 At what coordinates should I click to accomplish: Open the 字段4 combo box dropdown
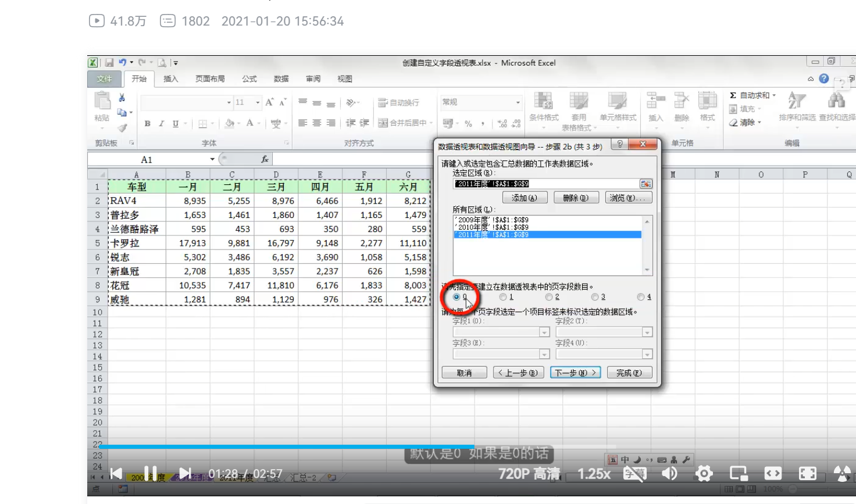coord(647,354)
